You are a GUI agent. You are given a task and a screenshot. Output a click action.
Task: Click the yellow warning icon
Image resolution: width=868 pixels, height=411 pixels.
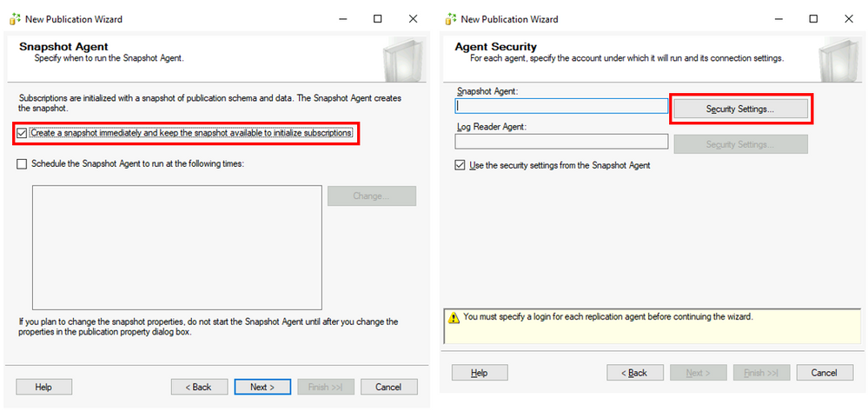point(453,317)
